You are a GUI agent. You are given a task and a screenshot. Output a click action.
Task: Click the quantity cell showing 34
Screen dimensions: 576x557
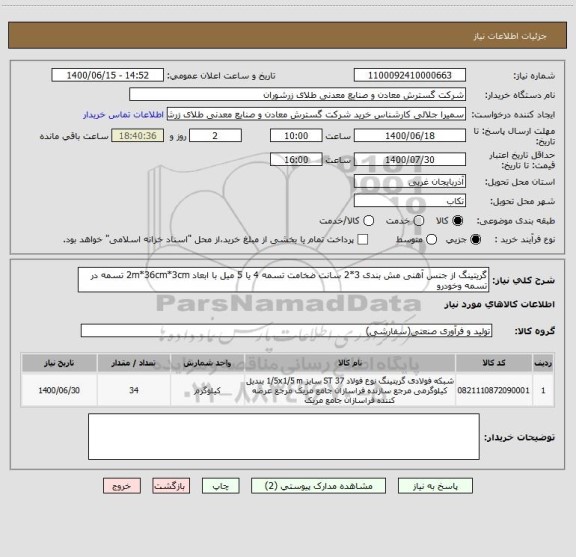pos(134,390)
